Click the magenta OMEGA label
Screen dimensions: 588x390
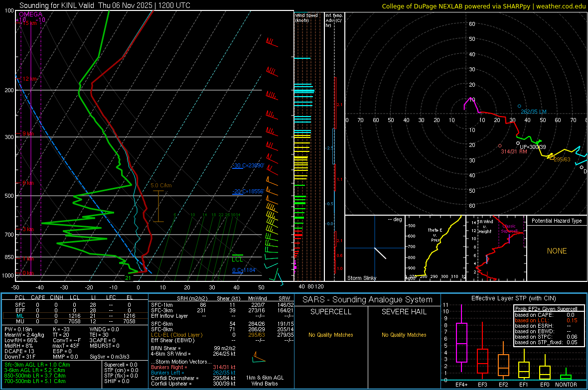click(x=30, y=14)
